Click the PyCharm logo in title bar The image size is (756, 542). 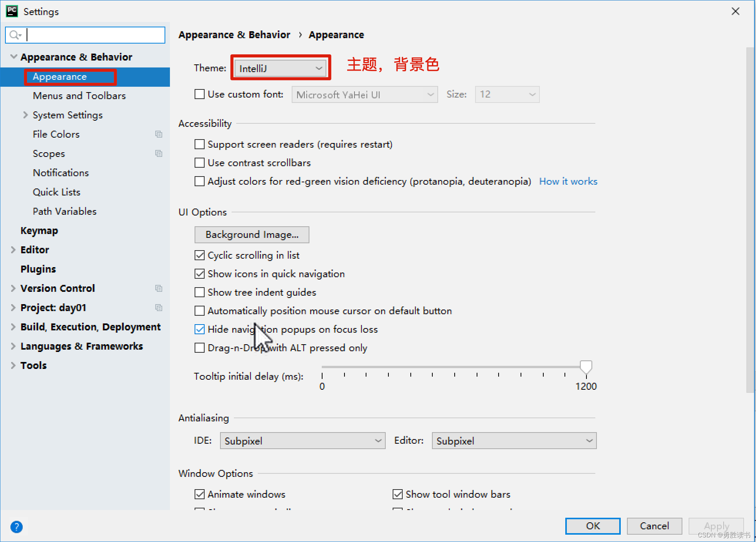tap(12, 11)
